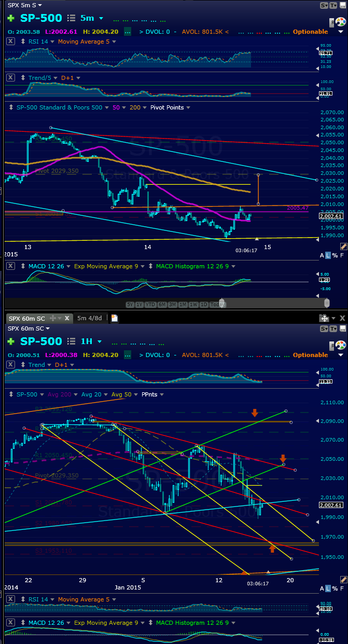348x644 pixels.
Task: Click the S settings button at top of 5m chart
Action: pos(324,5)
